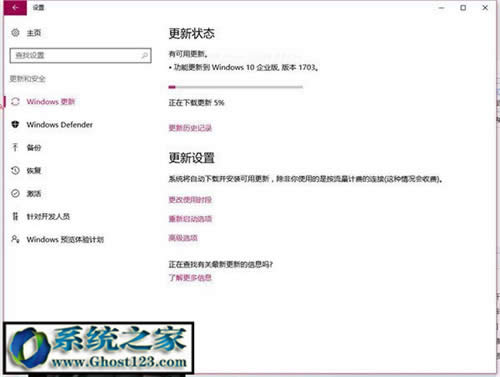
Task: Click the 更新设置 heading
Action: [x=191, y=158]
